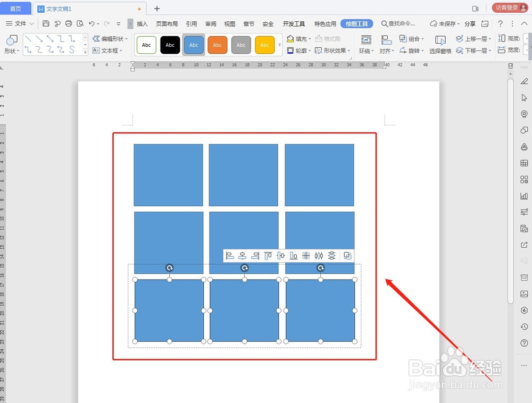Select the 绘图工具 drawing tools tab
This screenshot has height=403, width=532.
356,24
